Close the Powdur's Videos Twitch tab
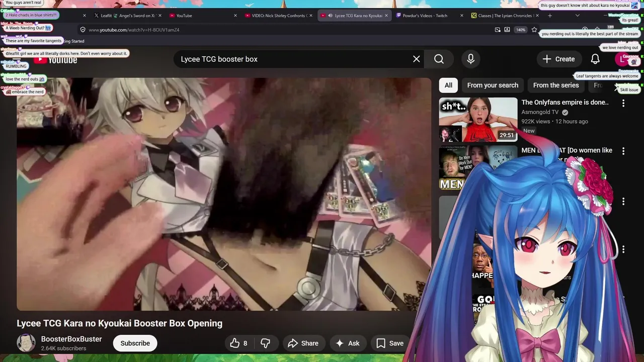 [462, 16]
